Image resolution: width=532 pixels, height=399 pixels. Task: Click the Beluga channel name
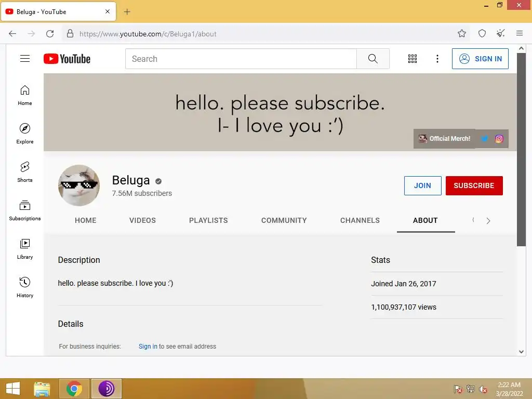131,180
